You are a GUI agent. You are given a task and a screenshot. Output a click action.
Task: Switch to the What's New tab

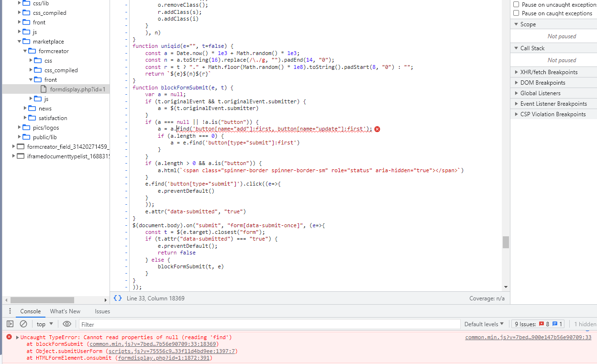(x=65, y=311)
